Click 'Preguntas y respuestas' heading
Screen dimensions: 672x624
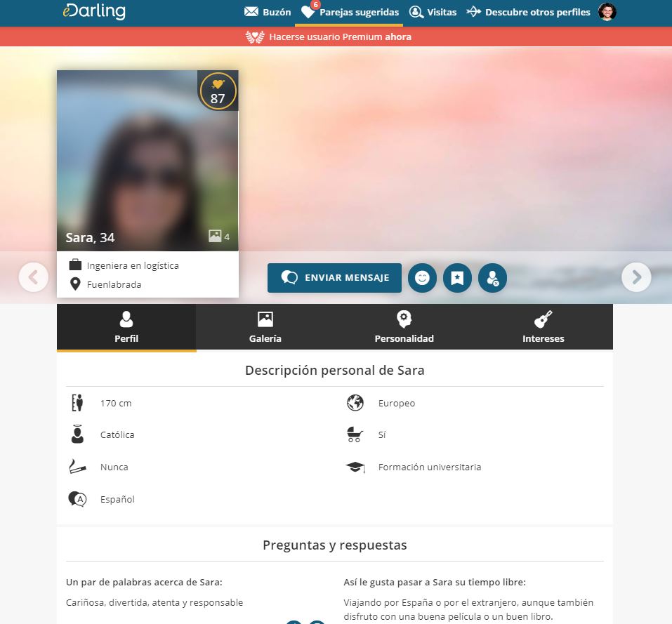(335, 545)
